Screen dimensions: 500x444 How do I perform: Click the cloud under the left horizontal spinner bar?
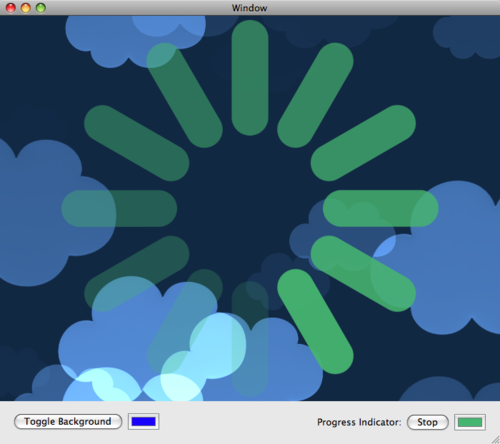(50, 213)
